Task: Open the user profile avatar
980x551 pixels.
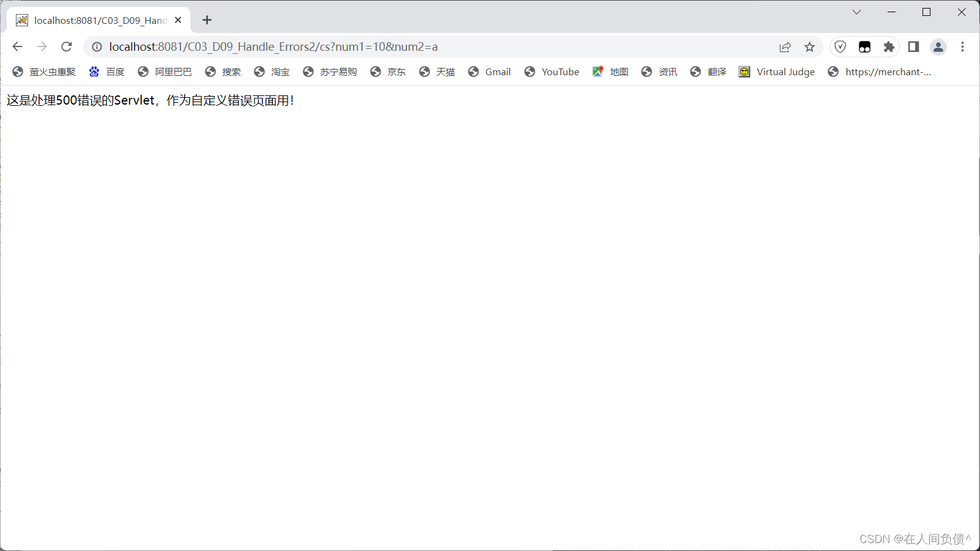Action: [x=938, y=46]
